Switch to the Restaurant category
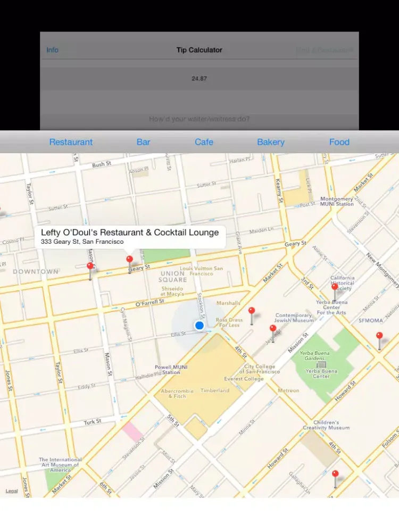 coord(71,142)
